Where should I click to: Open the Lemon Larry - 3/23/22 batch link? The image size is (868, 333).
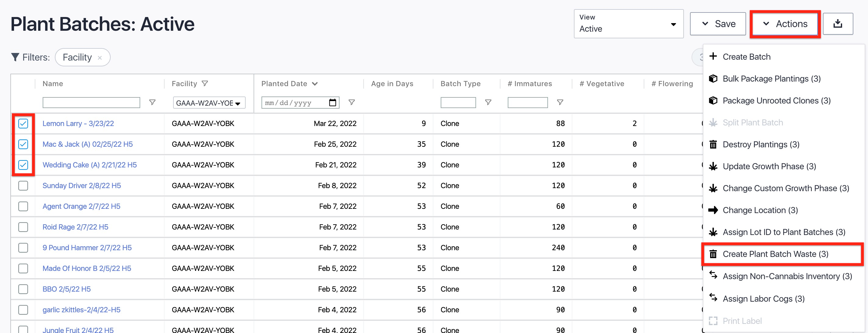click(78, 124)
